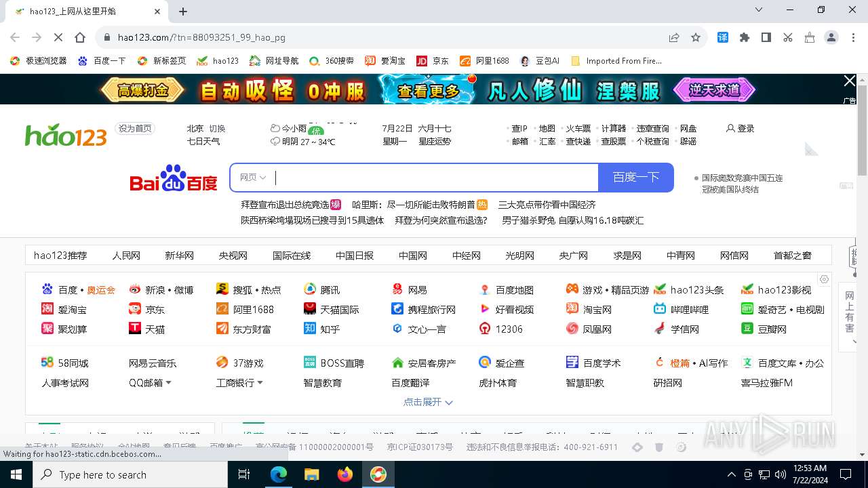The height and width of the screenshot is (488, 868).
Task: Launch Microsoft Edge from taskbar
Action: pos(279,474)
